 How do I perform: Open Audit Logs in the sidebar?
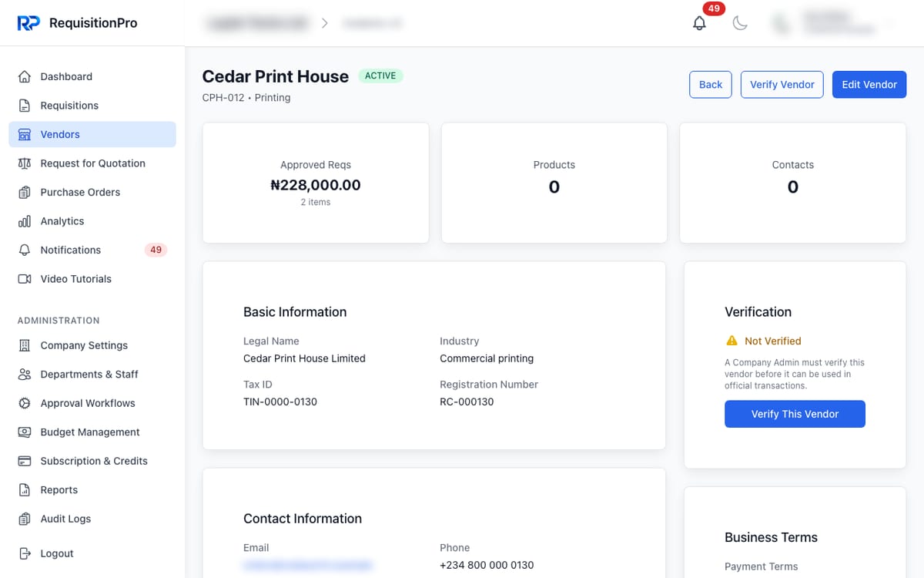click(x=92, y=519)
